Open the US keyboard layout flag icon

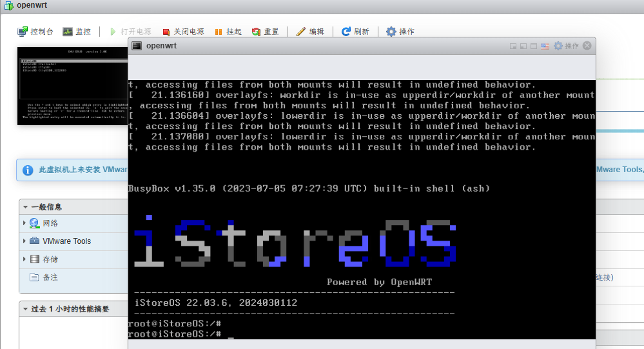click(545, 46)
